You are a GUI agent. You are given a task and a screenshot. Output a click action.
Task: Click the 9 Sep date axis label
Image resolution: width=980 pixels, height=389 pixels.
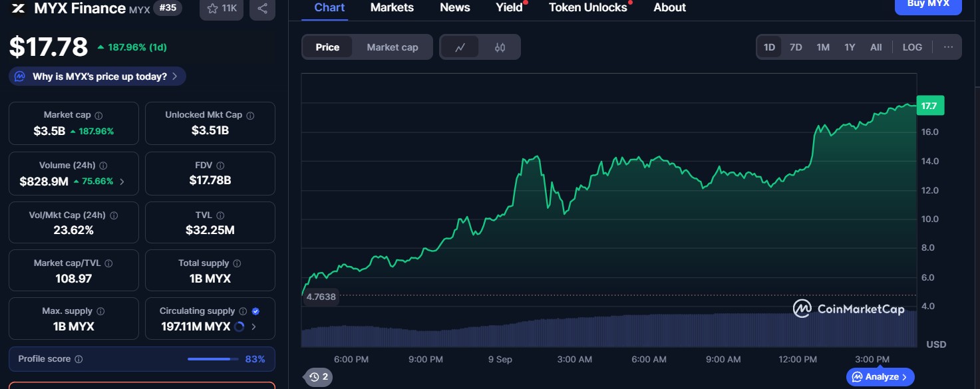500,359
